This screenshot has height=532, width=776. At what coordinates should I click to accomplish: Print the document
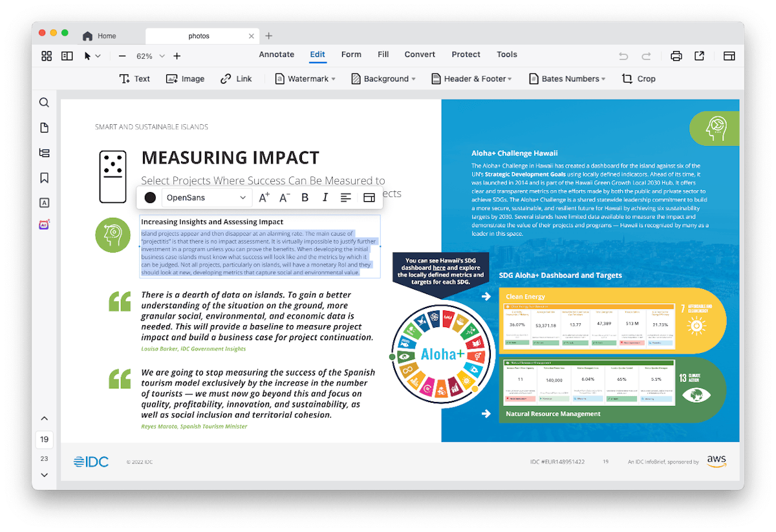(x=676, y=56)
